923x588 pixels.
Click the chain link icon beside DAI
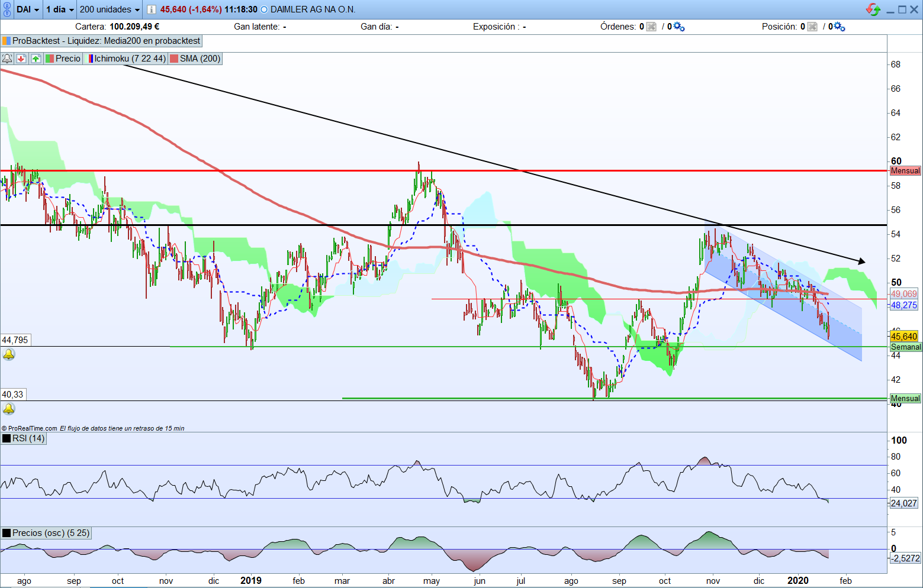pos(7,9)
